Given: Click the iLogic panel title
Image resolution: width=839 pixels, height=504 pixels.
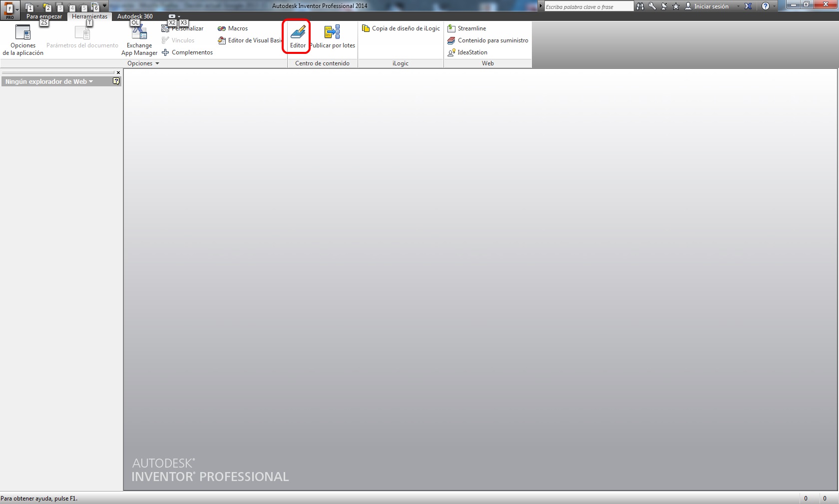Looking at the screenshot, I should point(401,63).
